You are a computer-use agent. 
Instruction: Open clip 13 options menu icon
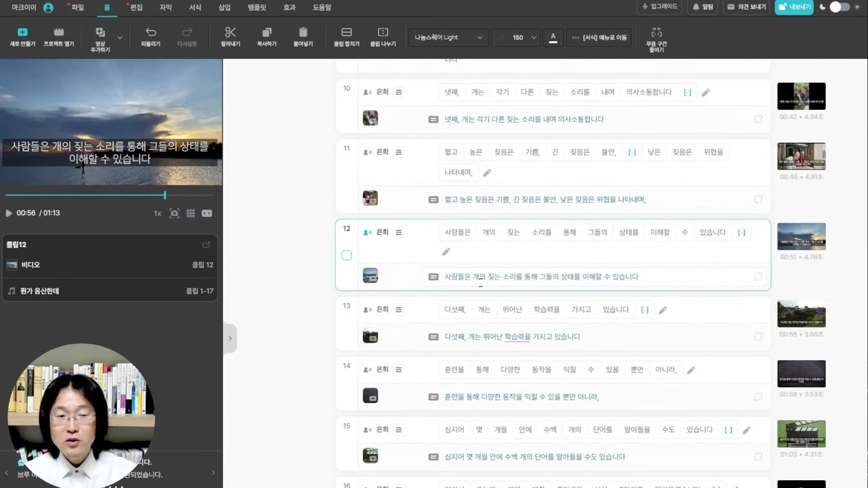pyautogui.click(x=398, y=310)
